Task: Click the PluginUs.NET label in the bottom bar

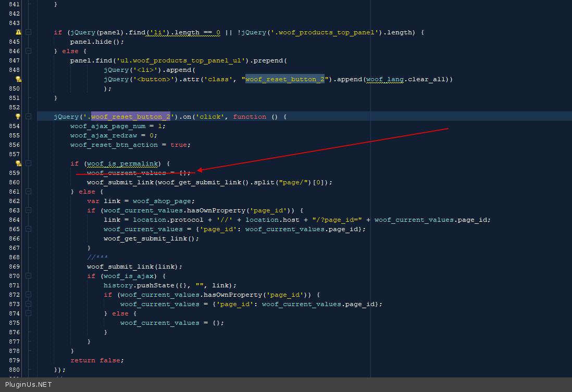Action: point(28,385)
